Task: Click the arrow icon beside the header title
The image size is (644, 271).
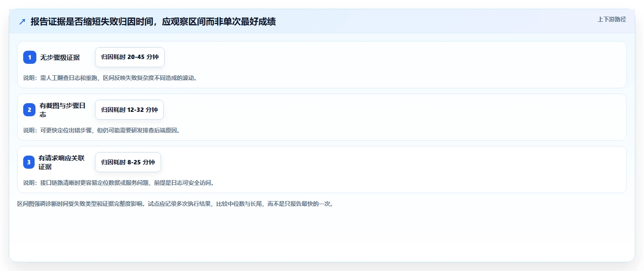Action: (22, 21)
